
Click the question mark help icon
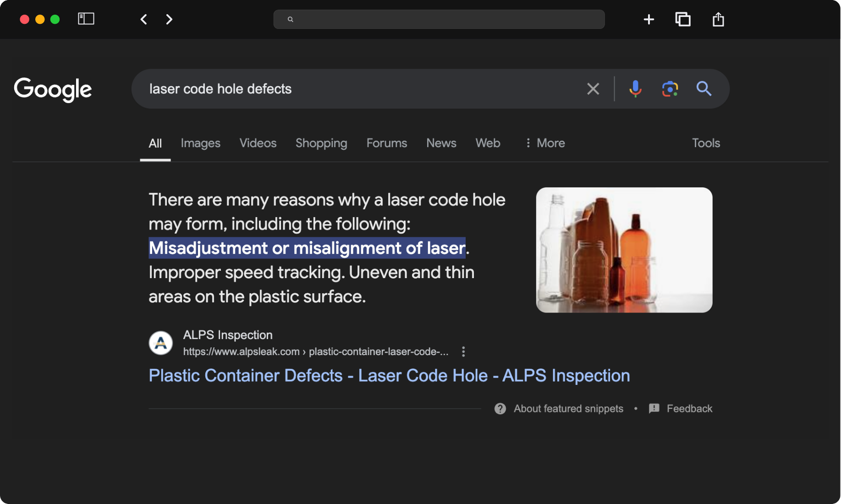pyautogui.click(x=500, y=409)
